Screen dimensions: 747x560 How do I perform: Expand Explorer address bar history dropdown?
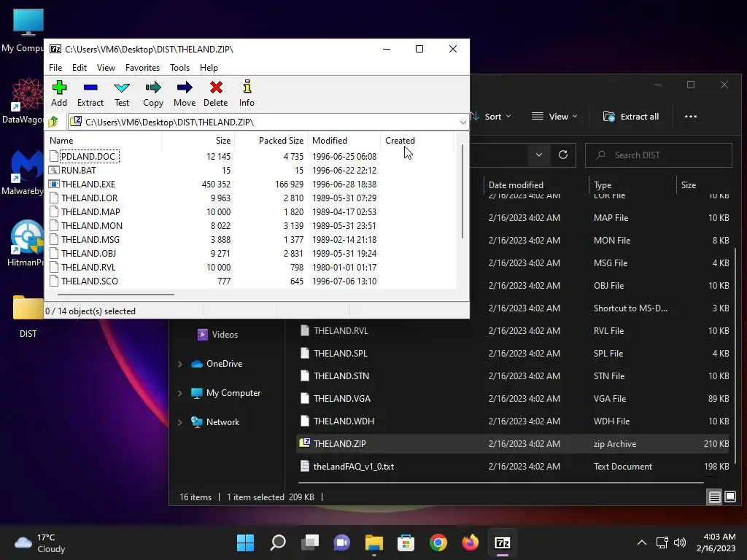tap(539, 155)
